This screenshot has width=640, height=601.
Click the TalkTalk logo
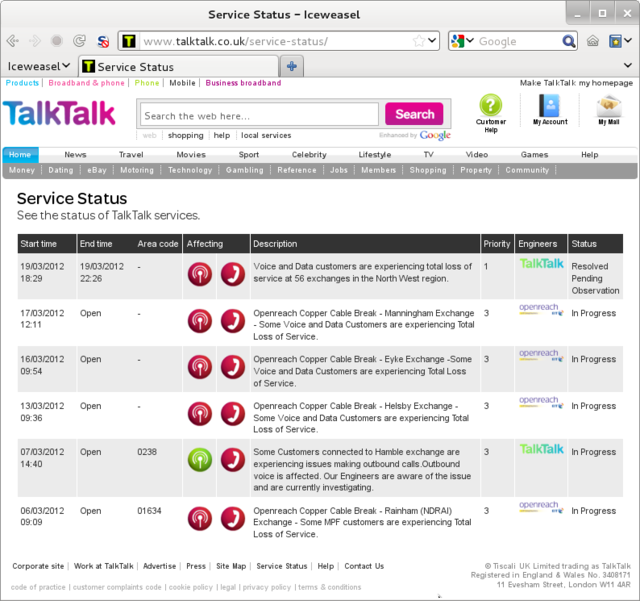point(59,113)
